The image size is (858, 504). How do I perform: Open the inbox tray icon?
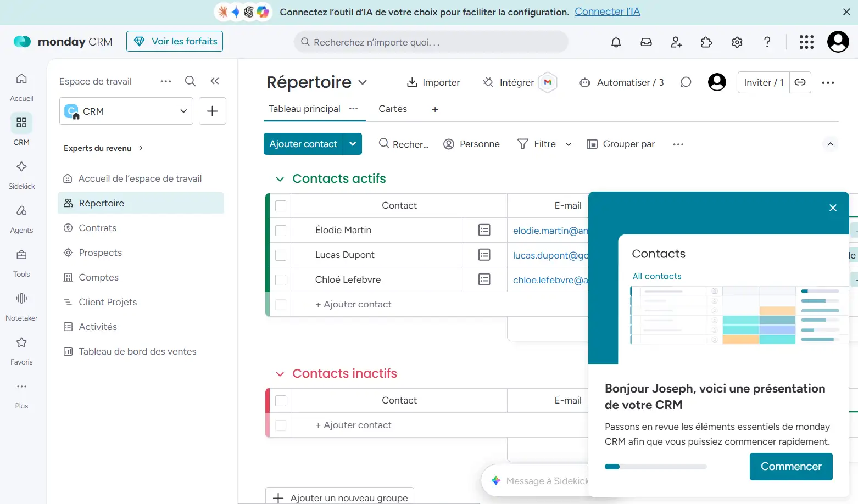(x=647, y=42)
